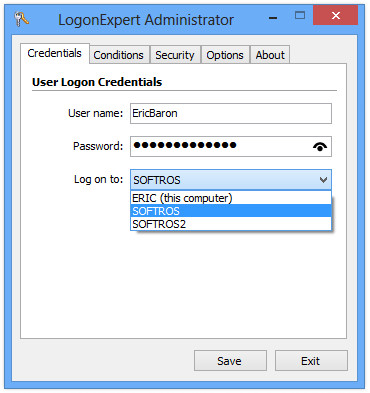Reveal password with the eye icon
This screenshot has height=393, width=370.
tap(320, 147)
